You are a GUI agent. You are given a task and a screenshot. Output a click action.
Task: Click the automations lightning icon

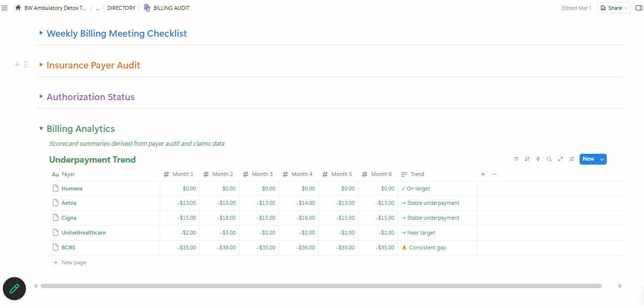[538, 159]
